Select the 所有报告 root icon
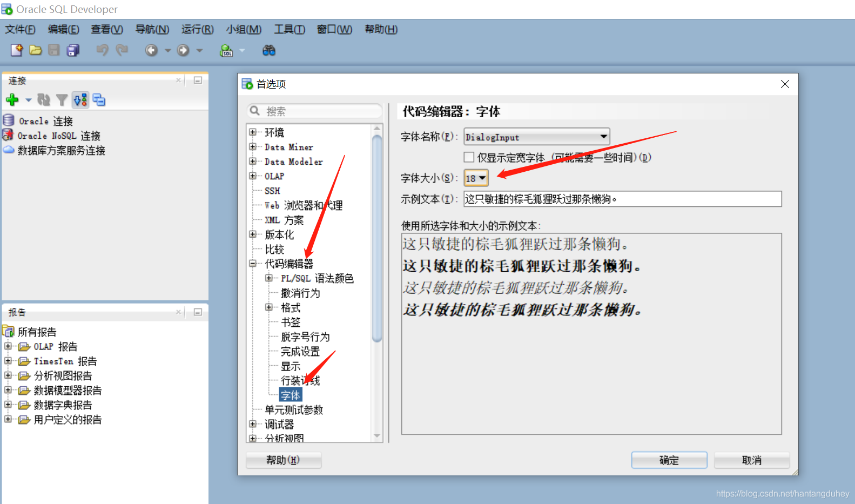The image size is (855, 504). tap(9, 331)
